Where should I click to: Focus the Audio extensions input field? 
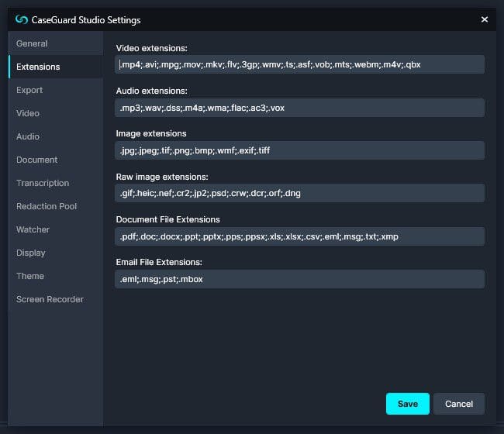299,108
